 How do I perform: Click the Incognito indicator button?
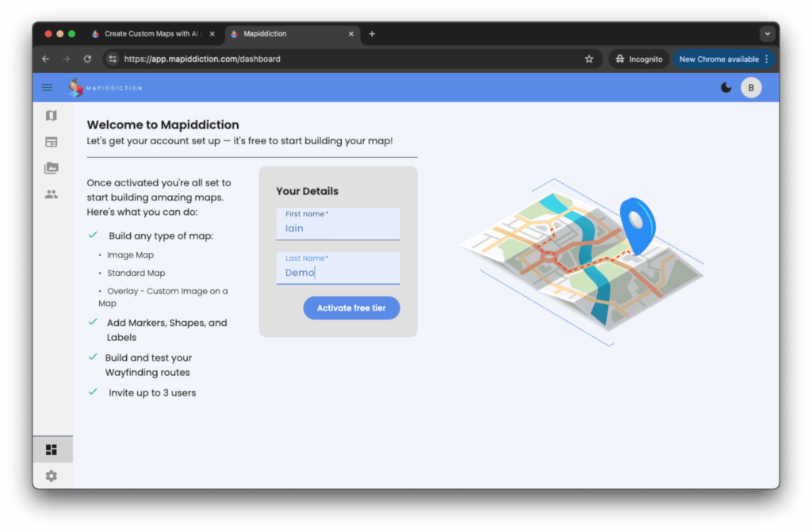point(638,59)
